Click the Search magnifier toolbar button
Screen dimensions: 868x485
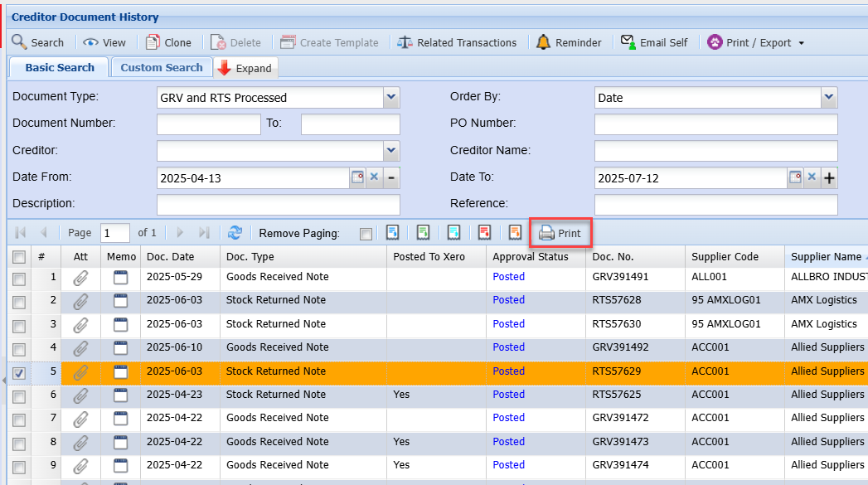pyautogui.click(x=37, y=42)
